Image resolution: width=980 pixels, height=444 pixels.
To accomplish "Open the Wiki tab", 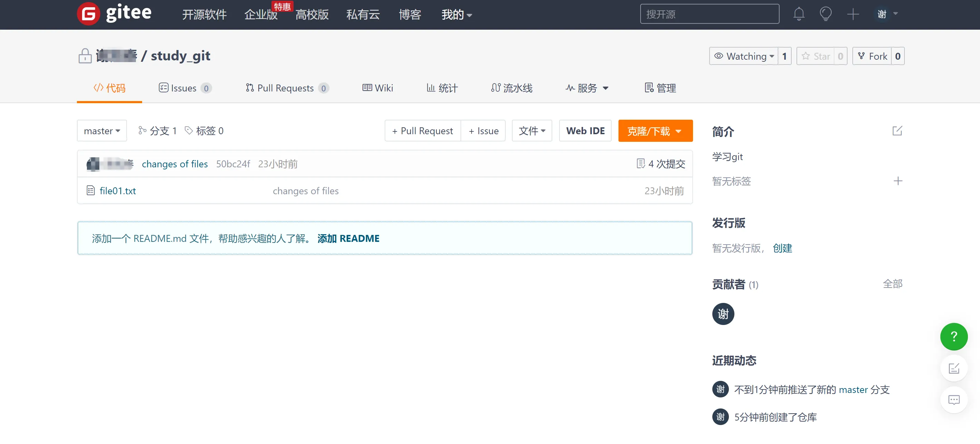I will pos(378,88).
